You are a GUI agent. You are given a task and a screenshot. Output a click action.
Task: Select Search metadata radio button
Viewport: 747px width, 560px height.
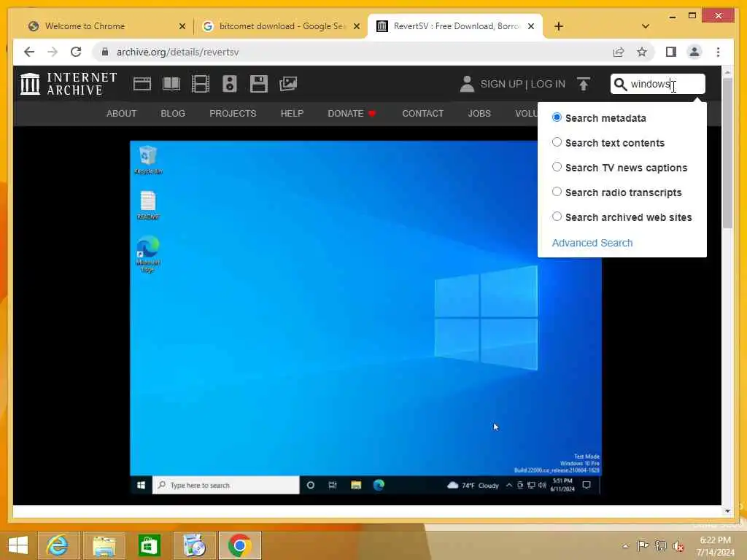557,117
